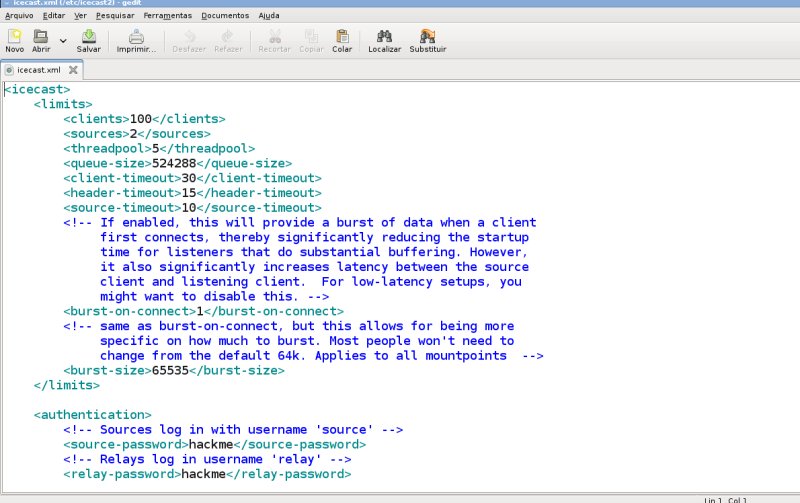Open the Pesquisar menu
Image resolution: width=800 pixels, height=503 pixels.
coord(115,16)
